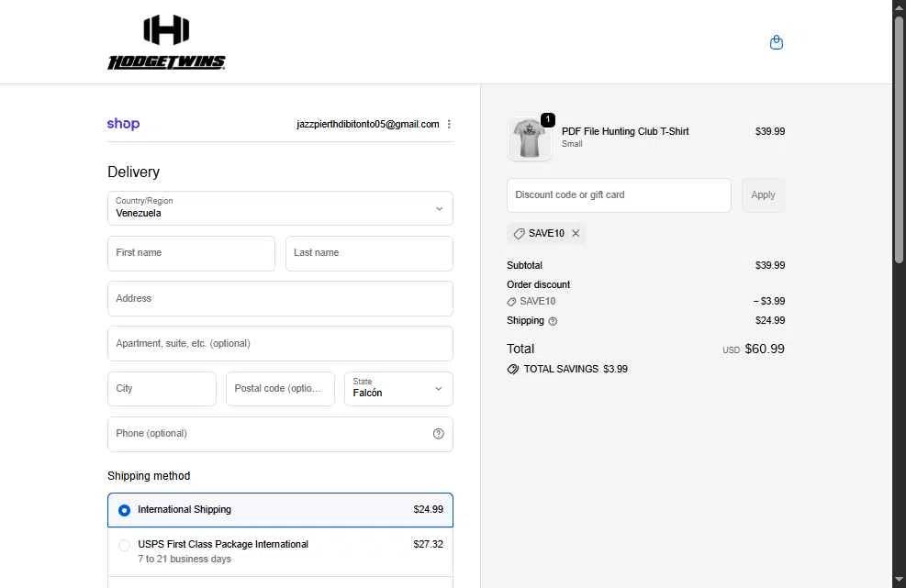Click the product name PDF File Hunting Club T-Shirt
Image resolution: width=906 pixels, height=588 pixels.
(x=625, y=131)
